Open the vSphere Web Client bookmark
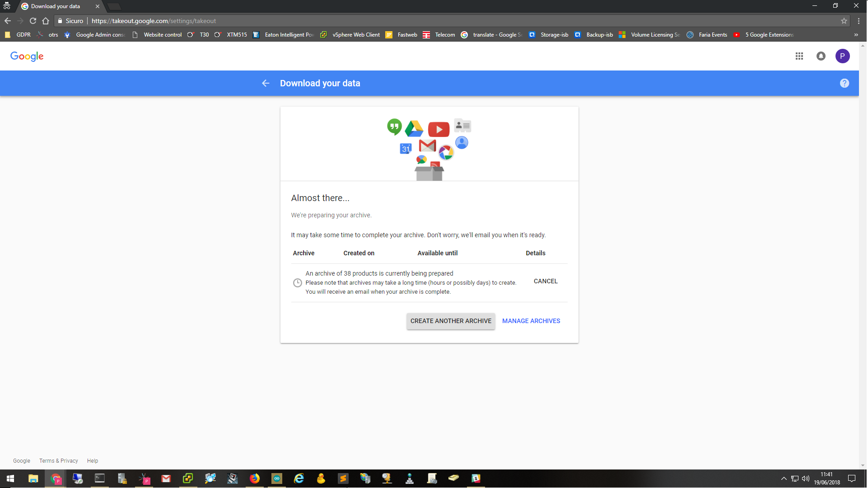 point(350,35)
